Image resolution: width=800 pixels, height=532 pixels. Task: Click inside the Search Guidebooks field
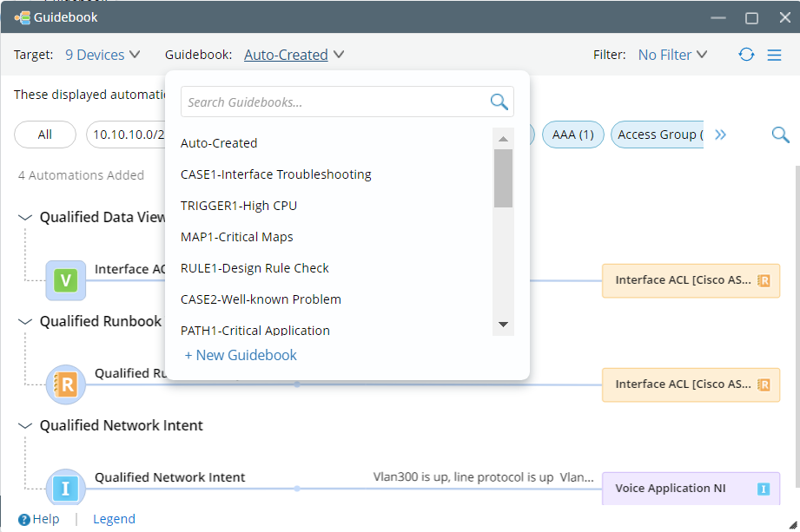(330, 102)
